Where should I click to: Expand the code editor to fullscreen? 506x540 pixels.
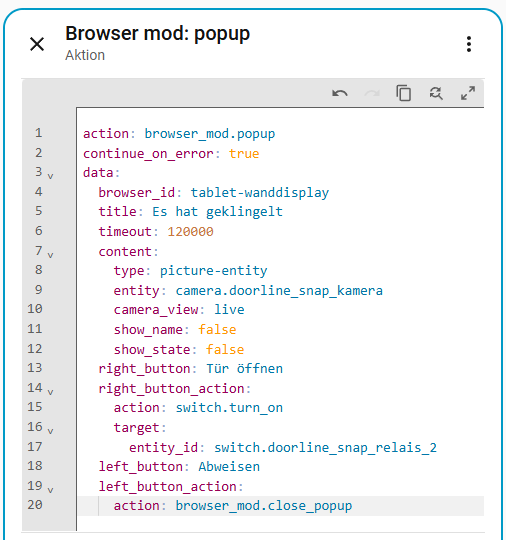[x=468, y=93]
